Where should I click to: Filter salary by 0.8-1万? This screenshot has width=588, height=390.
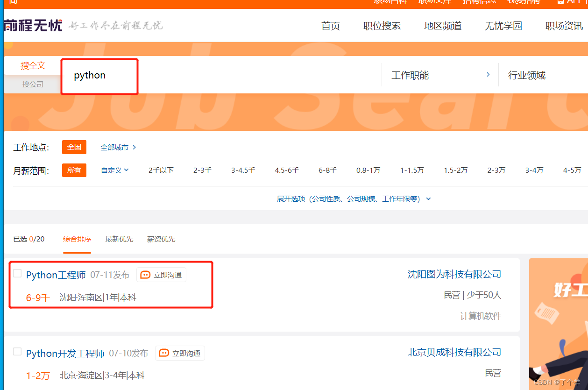(x=368, y=170)
